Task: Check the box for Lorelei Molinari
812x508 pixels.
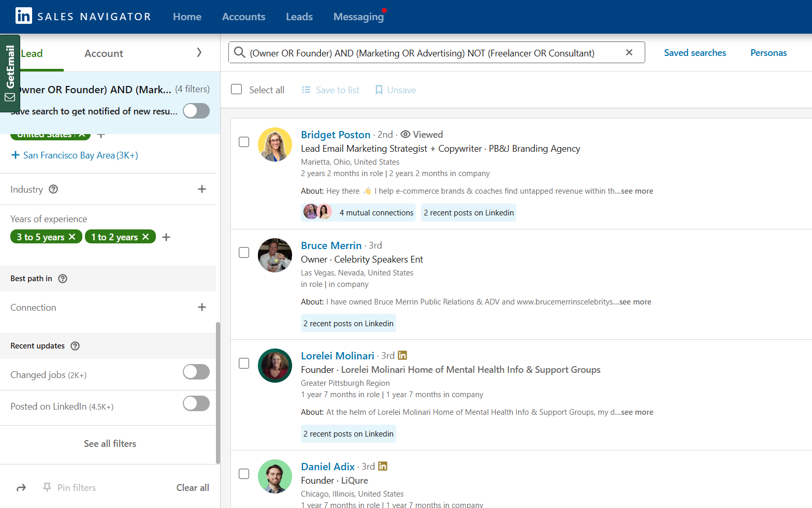Action: click(244, 363)
